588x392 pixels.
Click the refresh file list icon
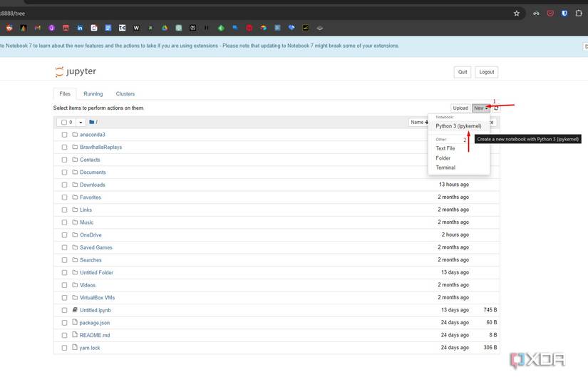pyautogui.click(x=497, y=108)
